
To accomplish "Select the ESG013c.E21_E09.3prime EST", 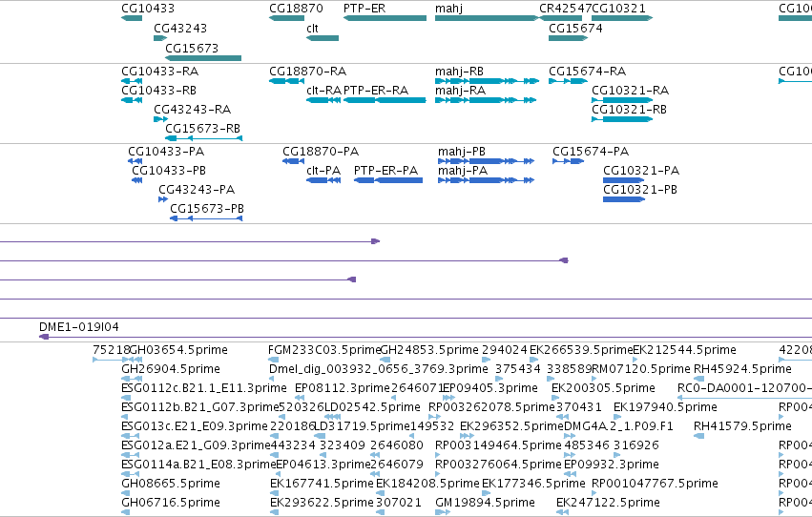I will coord(131,436).
